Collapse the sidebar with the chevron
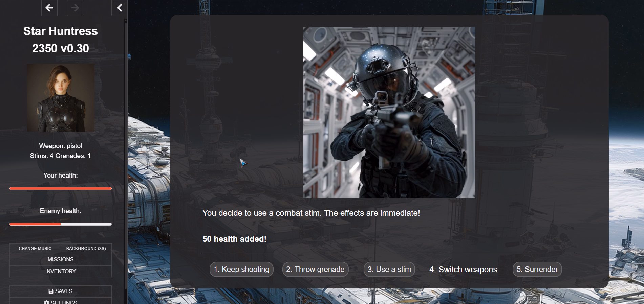This screenshot has width=644, height=304. 120,8
